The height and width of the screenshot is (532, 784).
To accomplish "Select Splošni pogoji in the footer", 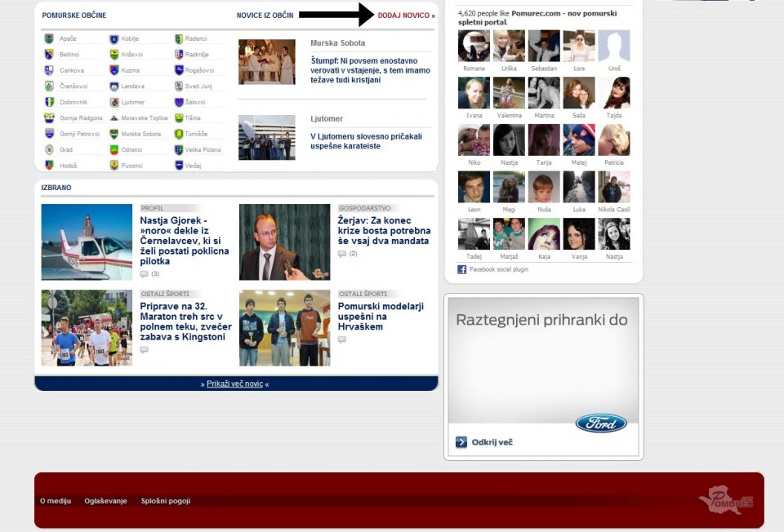I will [x=166, y=501].
